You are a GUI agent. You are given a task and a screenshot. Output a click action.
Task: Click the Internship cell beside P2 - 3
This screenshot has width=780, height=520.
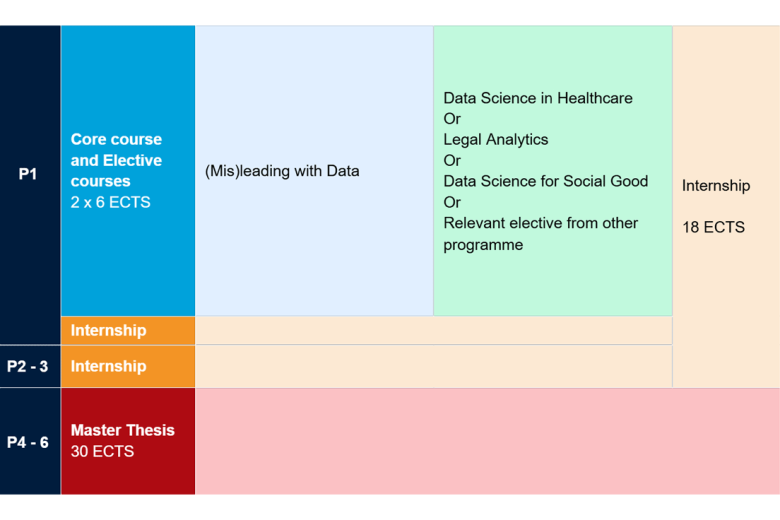tap(128, 366)
